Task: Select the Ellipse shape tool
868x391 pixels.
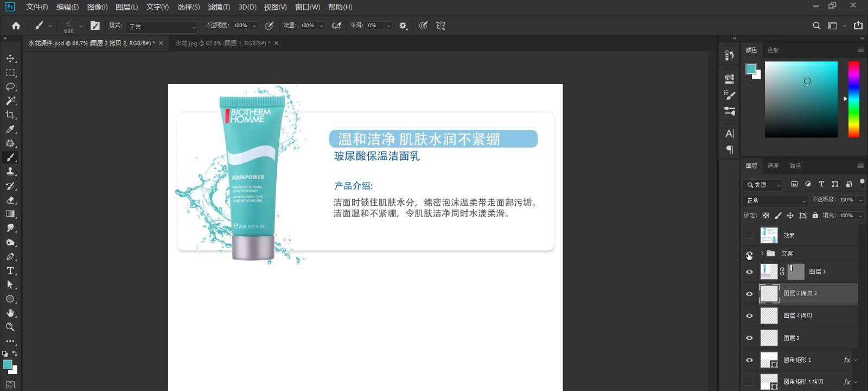Action: [x=10, y=299]
